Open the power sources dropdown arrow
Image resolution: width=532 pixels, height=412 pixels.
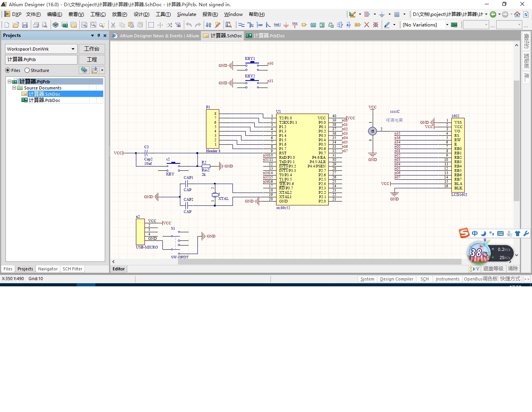(x=389, y=14)
